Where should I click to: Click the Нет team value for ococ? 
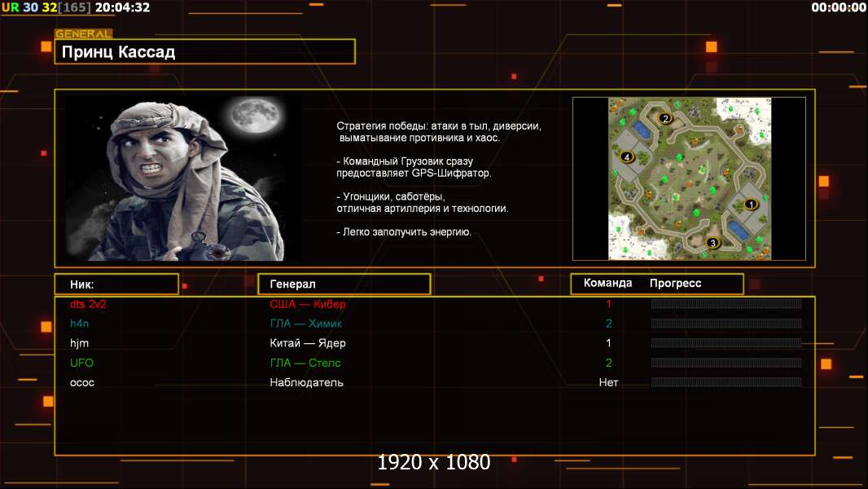608,383
